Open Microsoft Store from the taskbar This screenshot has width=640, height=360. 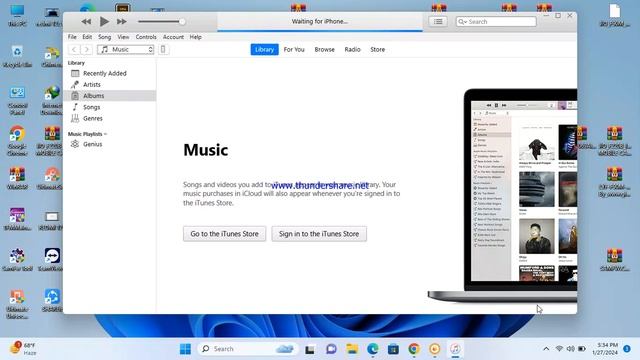[393, 349]
